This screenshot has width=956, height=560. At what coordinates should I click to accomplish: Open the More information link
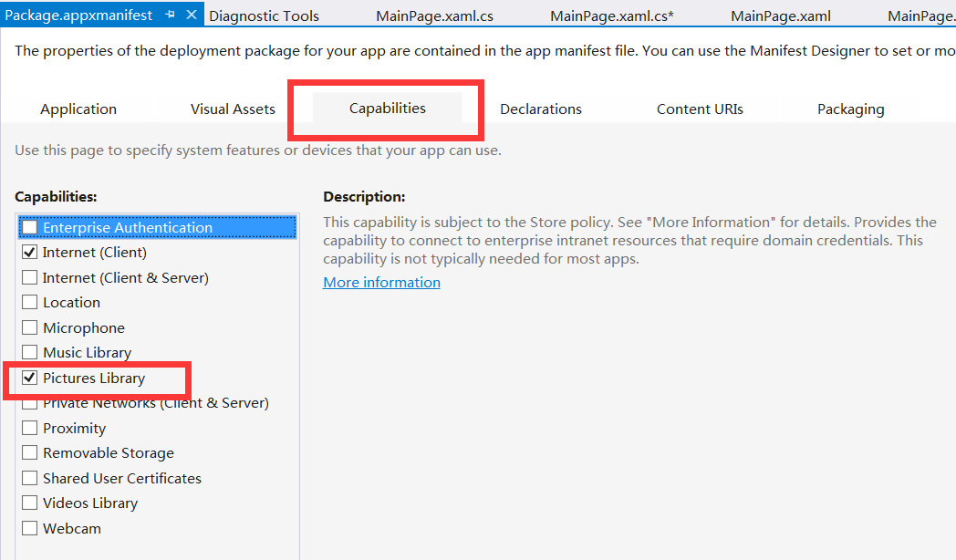381,283
